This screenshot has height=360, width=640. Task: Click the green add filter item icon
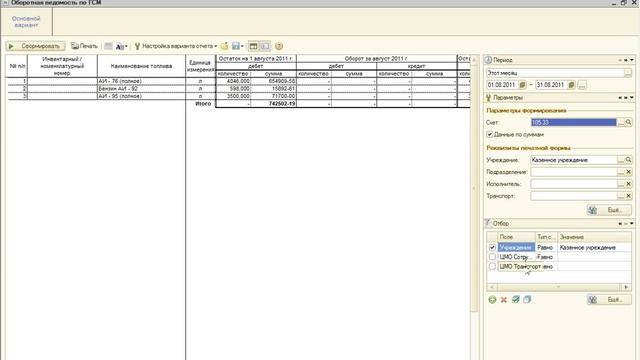[x=492, y=300]
